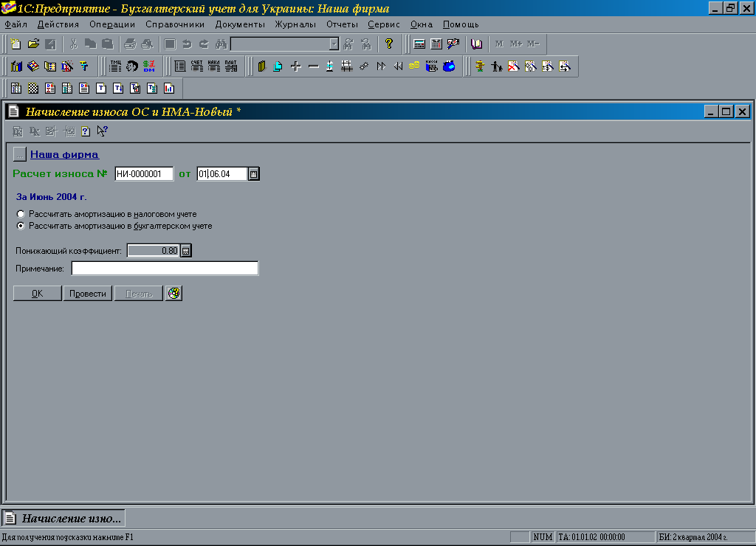Open the Справочники menu

(175, 24)
